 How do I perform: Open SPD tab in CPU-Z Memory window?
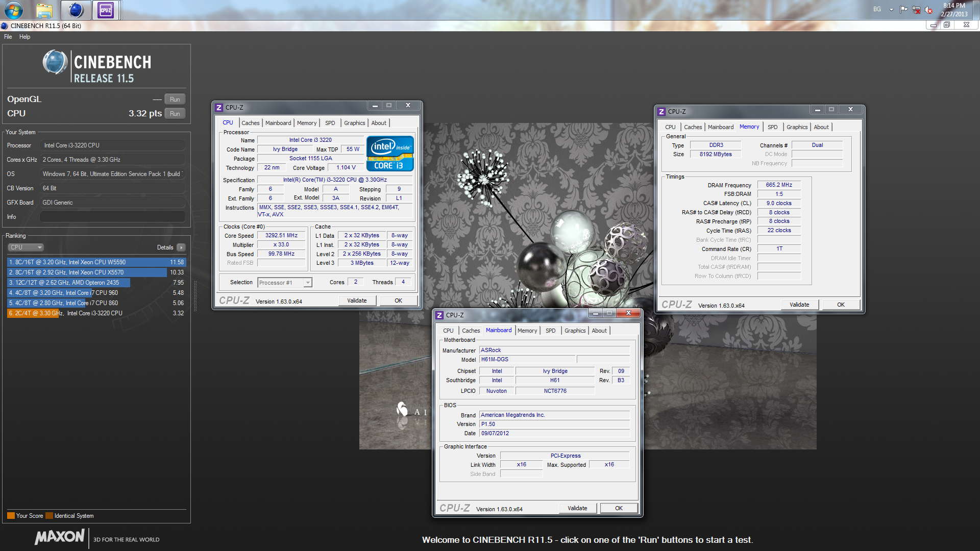click(773, 127)
